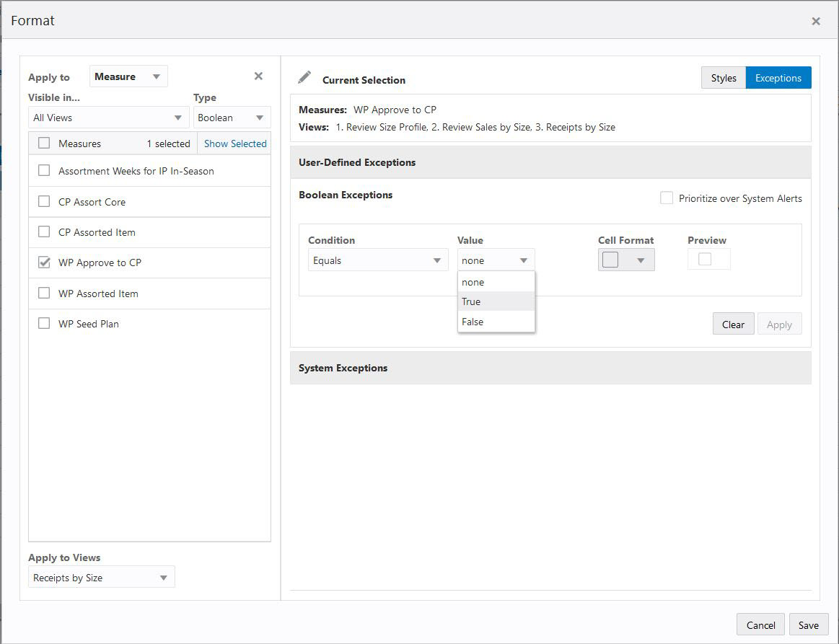Click the 'WP Seed Plan' row label
Screen dimensions: 839x644
point(89,324)
